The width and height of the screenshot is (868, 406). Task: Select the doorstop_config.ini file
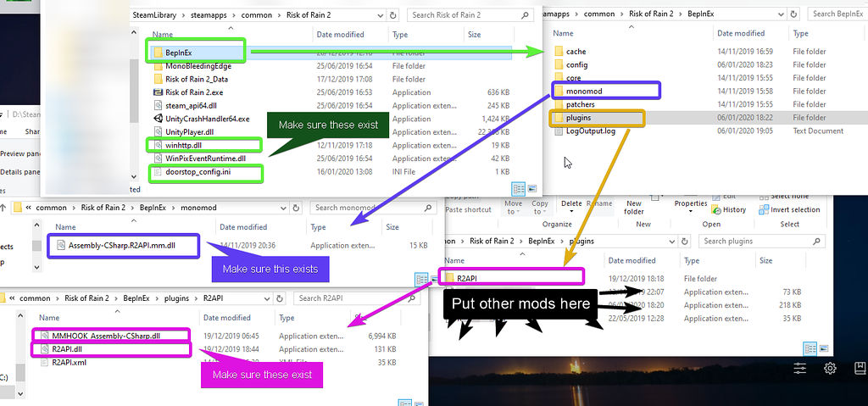pyautogui.click(x=192, y=172)
